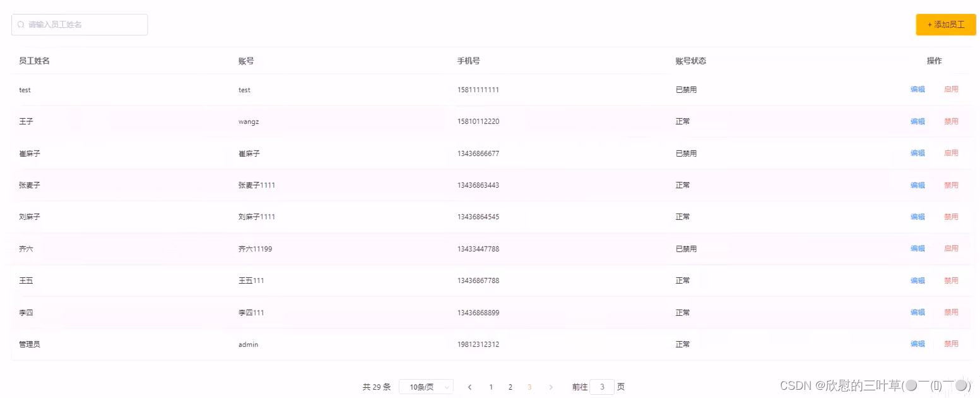Click the 前往 page jump input
The image size is (980, 398).
click(602, 387)
